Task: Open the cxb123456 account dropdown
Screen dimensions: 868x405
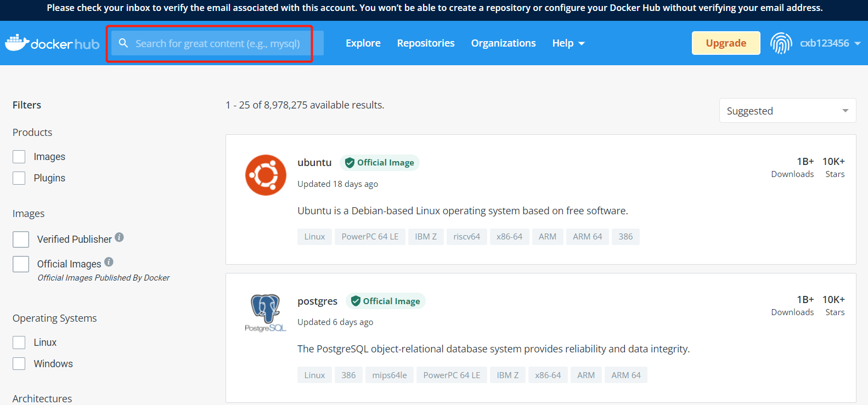Action: [830, 43]
